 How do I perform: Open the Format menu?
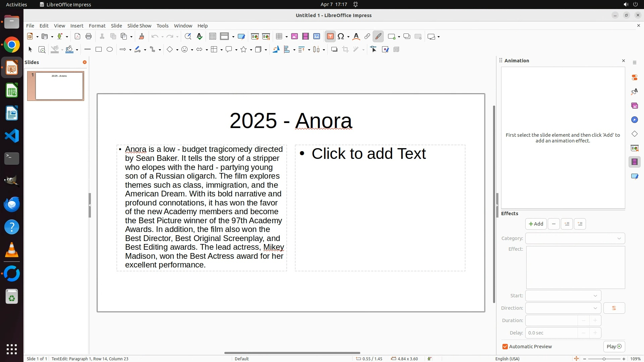[97, 26]
